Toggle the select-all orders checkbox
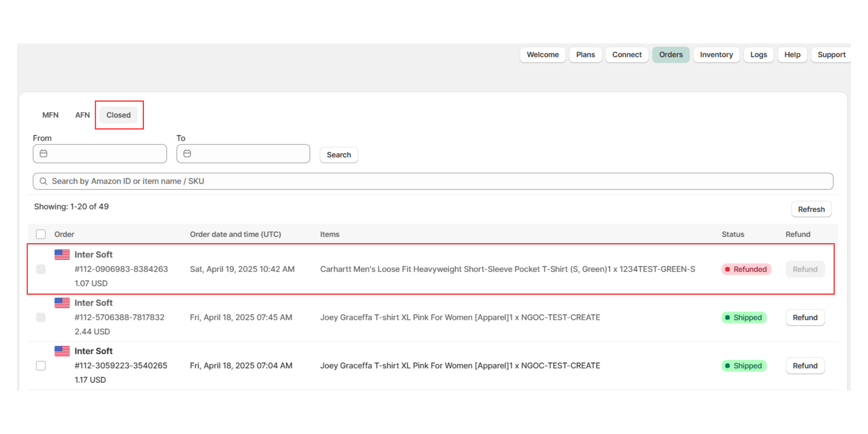Screen dimensions: 868x434 (x=41, y=234)
